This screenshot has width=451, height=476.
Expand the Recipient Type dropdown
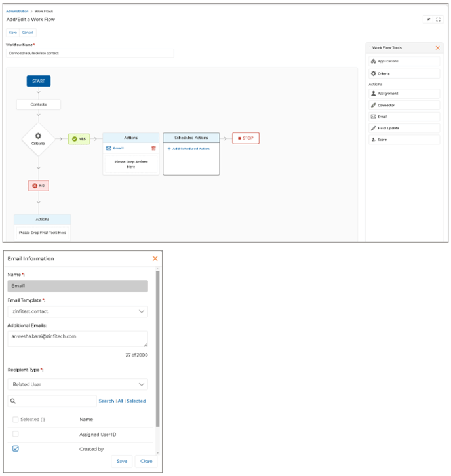pos(77,384)
